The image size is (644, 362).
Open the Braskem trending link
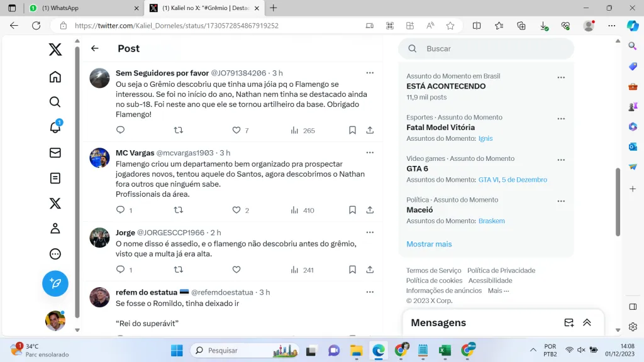[491, 221]
